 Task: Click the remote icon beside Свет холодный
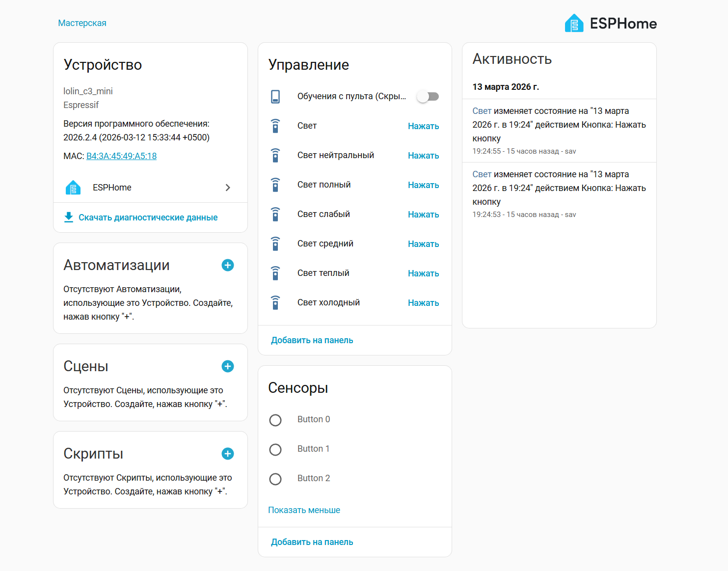275,303
